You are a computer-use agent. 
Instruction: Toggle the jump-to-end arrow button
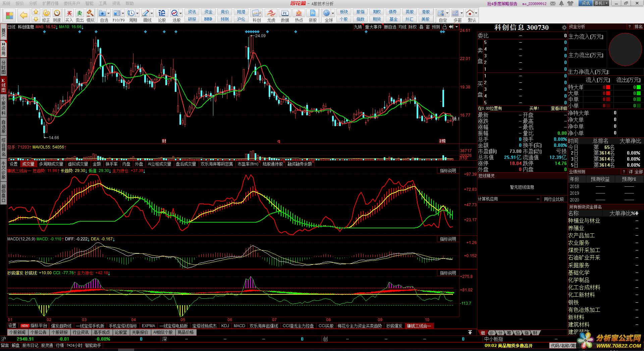click(451, 27)
